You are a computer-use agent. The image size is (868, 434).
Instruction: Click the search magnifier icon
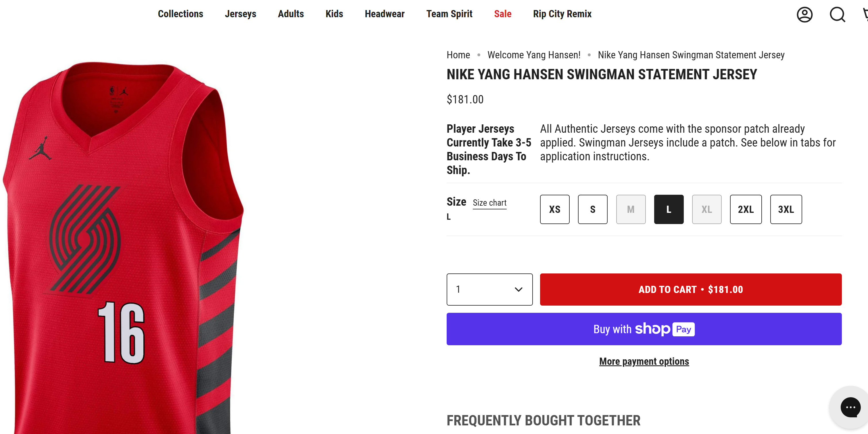[x=837, y=14]
